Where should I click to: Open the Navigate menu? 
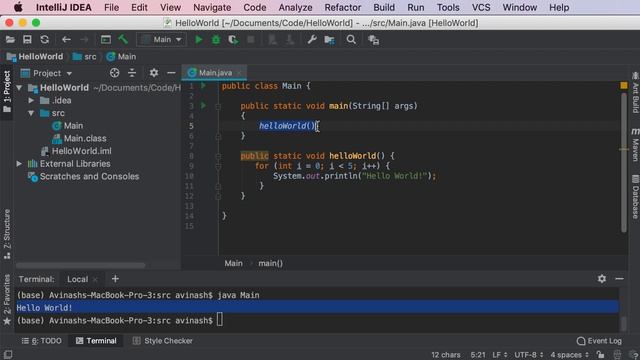[x=212, y=7]
